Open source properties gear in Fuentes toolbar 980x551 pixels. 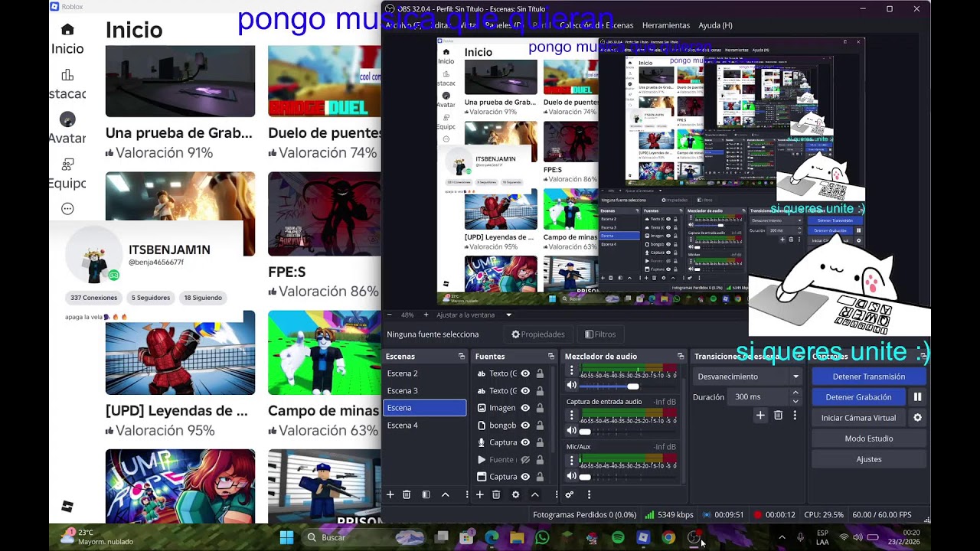pos(515,495)
